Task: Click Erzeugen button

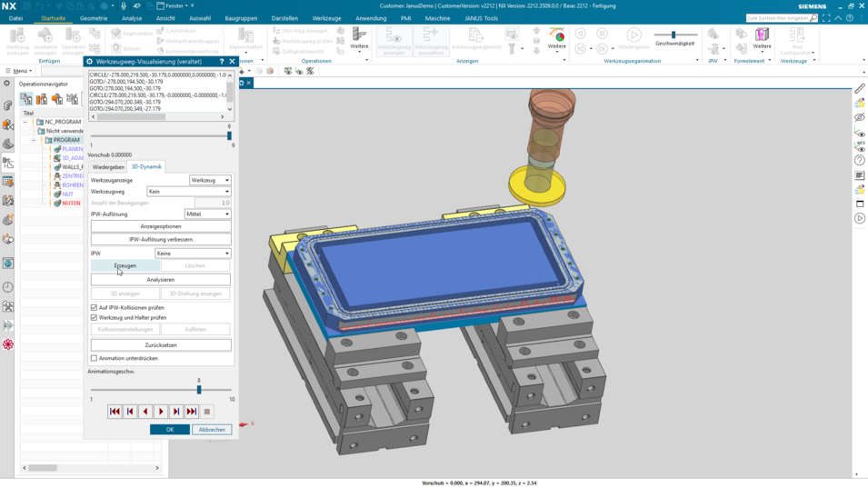Action: click(x=125, y=265)
